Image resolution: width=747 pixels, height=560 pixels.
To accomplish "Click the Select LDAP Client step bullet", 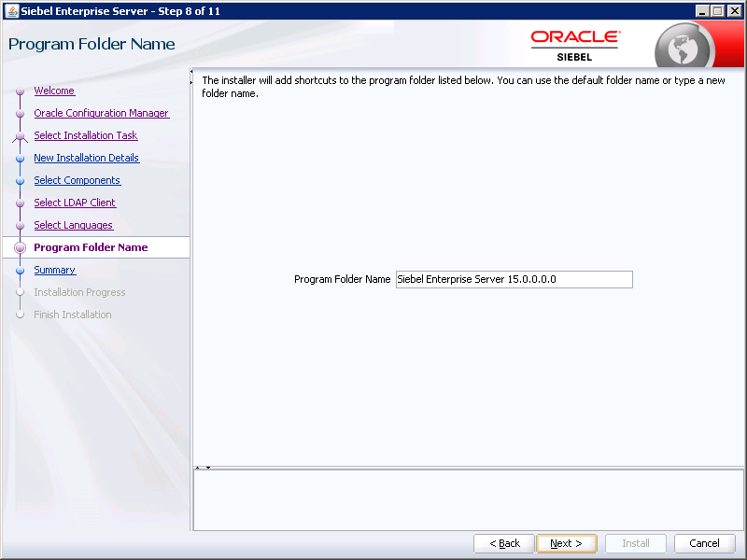I will tap(20, 203).
